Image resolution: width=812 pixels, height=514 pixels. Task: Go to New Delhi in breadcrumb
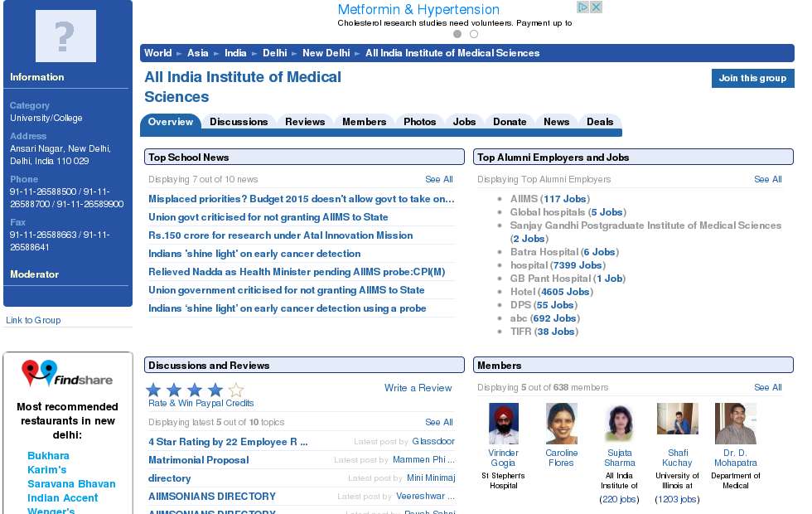326,53
